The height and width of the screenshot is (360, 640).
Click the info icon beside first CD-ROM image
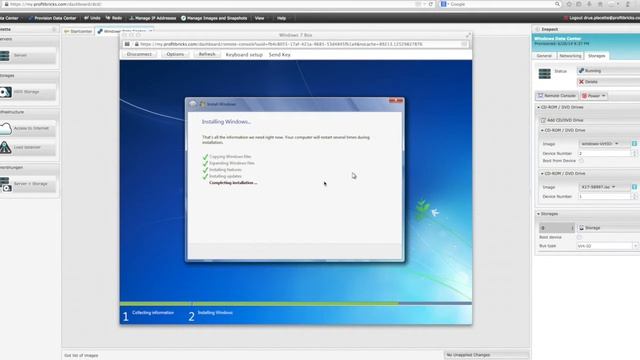634,144
